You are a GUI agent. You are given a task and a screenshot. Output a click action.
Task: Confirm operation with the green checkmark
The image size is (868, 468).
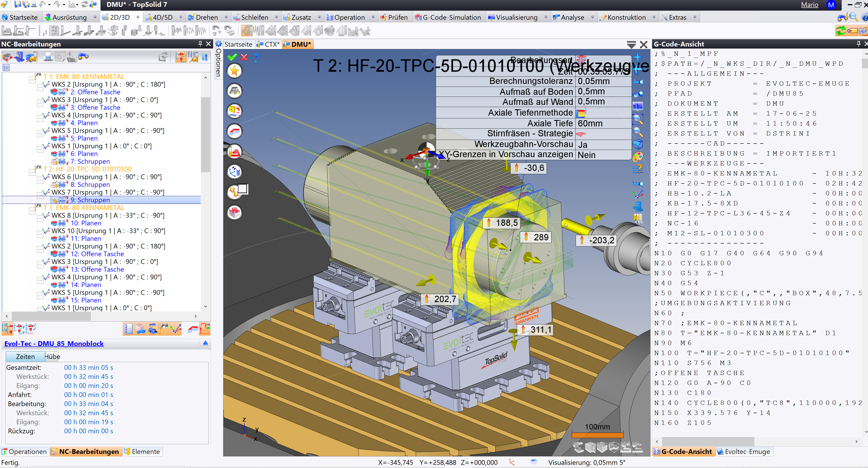[232, 57]
